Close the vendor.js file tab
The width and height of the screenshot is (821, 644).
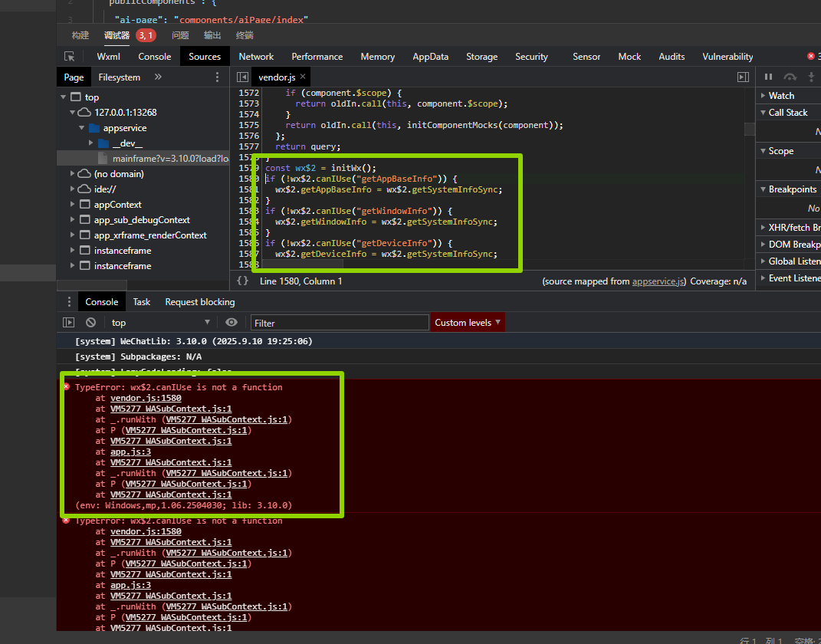coord(303,77)
